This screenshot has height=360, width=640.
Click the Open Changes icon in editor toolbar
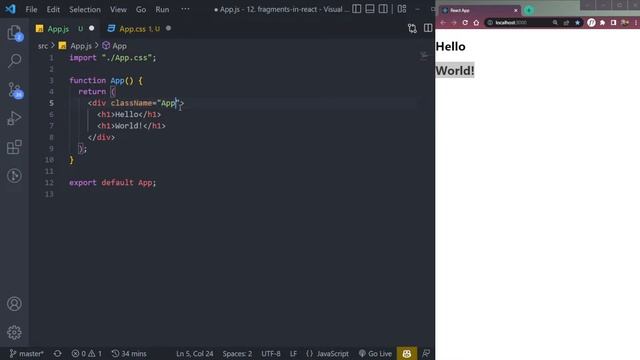click(x=412, y=28)
